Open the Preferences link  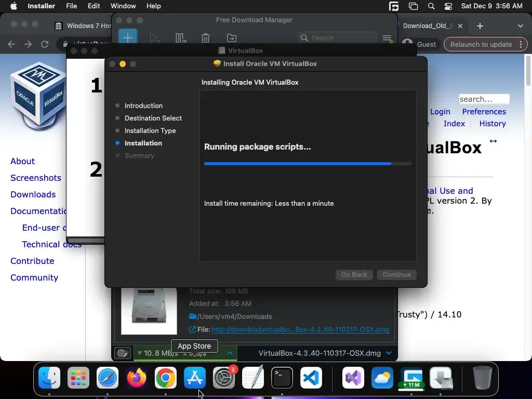coord(484,112)
